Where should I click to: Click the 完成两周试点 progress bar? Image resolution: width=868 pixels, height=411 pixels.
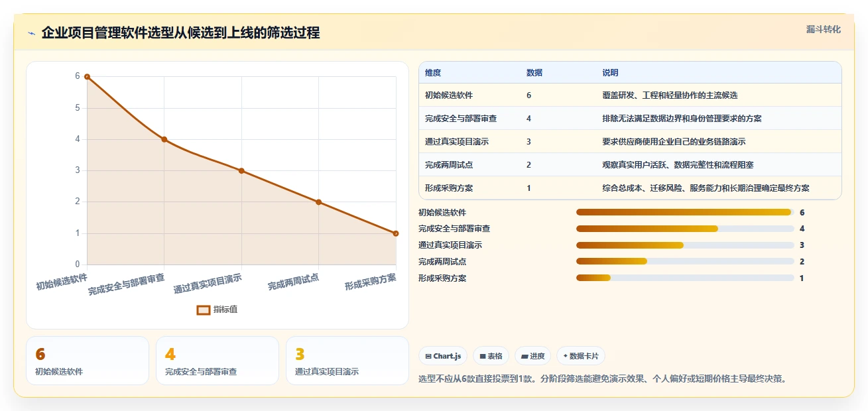[685, 262]
